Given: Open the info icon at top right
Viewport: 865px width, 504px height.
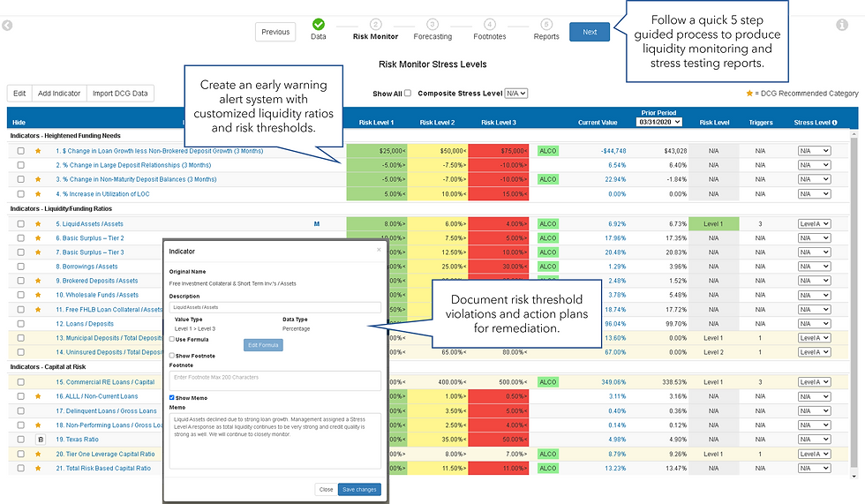Looking at the screenshot, I should point(842,25).
